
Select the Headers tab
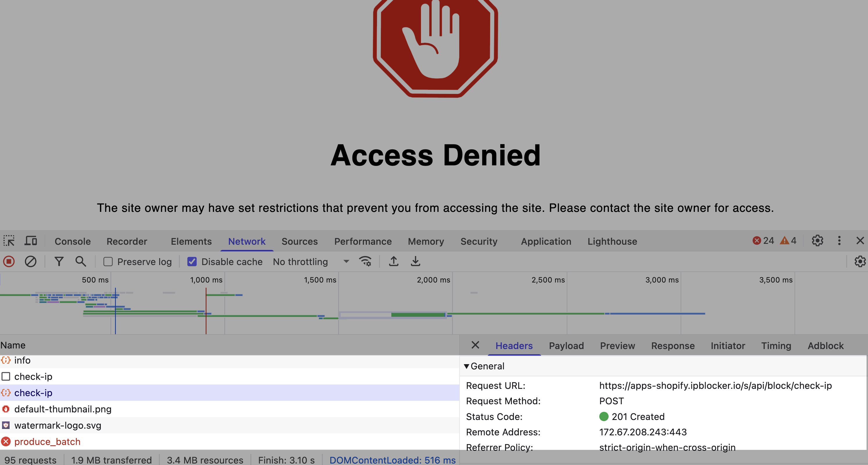514,346
